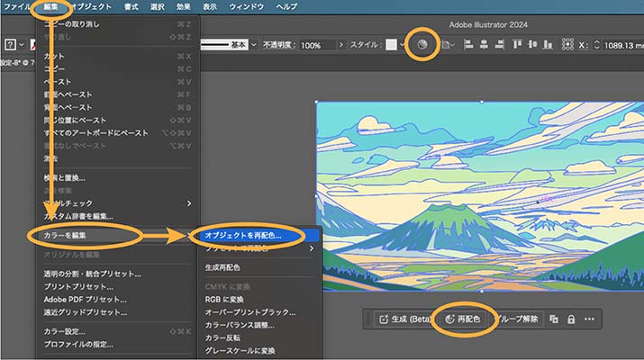
Task: Open the ウィンドウ menu
Action: [247, 6]
